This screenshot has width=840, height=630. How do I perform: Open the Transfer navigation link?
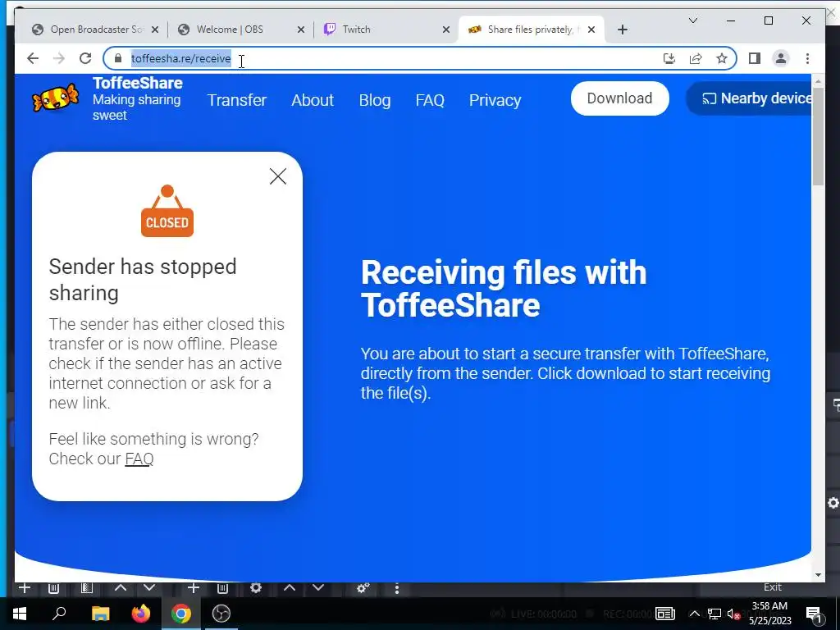click(x=237, y=100)
